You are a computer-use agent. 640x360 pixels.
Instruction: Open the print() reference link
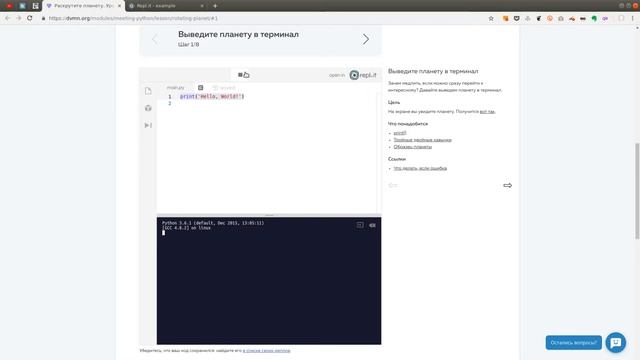(400, 133)
